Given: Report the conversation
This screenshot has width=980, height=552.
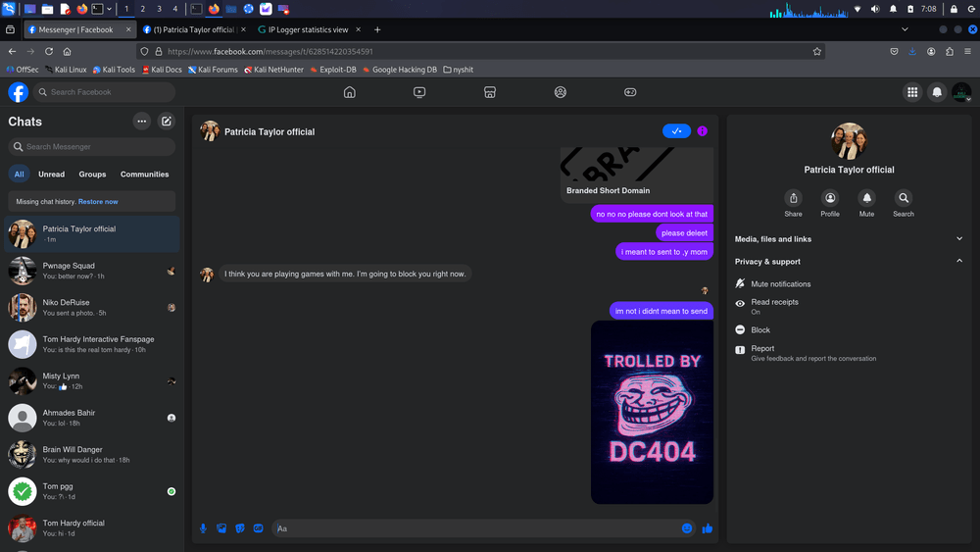Looking at the screenshot, I should click(x=849, y=353).
